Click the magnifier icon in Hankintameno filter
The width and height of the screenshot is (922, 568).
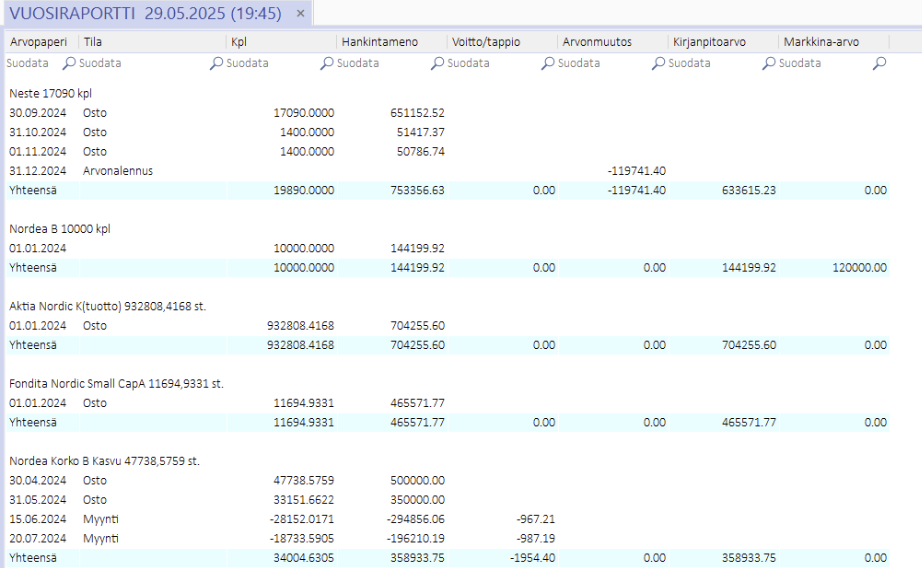tap(437, 63)
